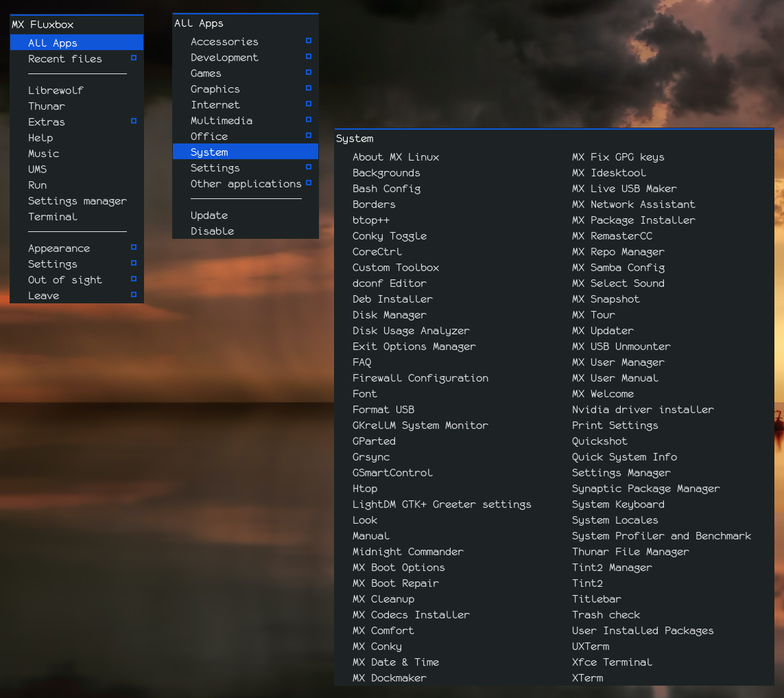Open Other applications category
The height and width of the screenshot is (698, 784).
246,184
